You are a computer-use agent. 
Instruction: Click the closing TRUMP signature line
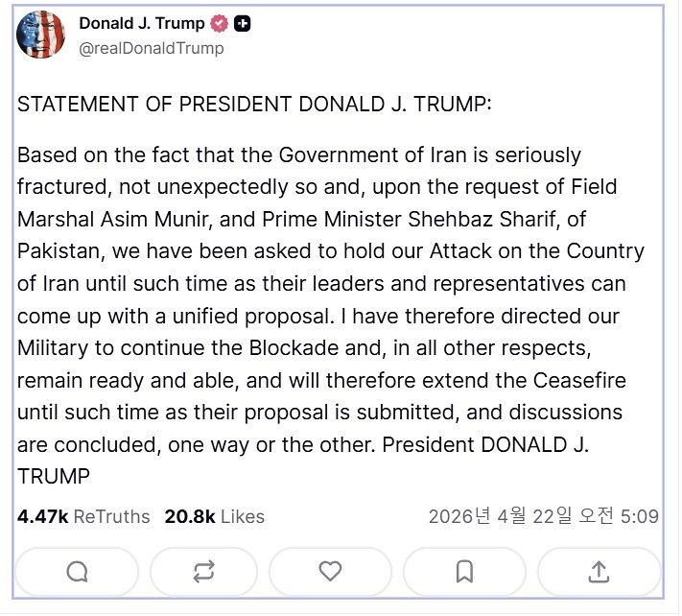54,476
